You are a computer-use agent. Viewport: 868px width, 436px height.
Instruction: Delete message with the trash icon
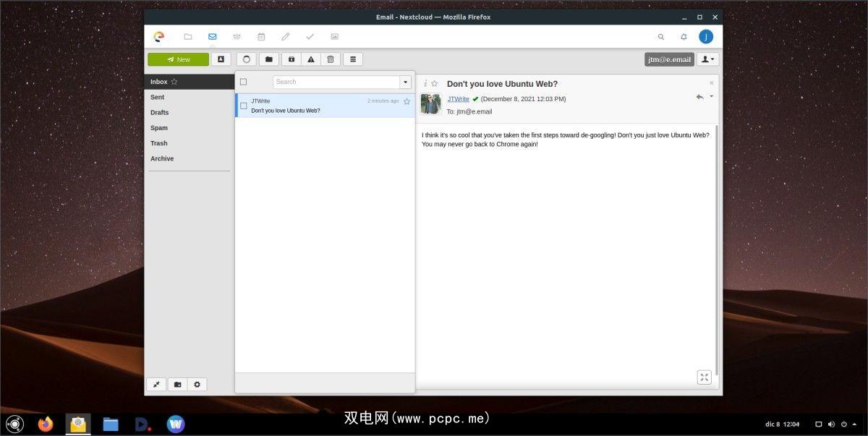pos(331,59)
